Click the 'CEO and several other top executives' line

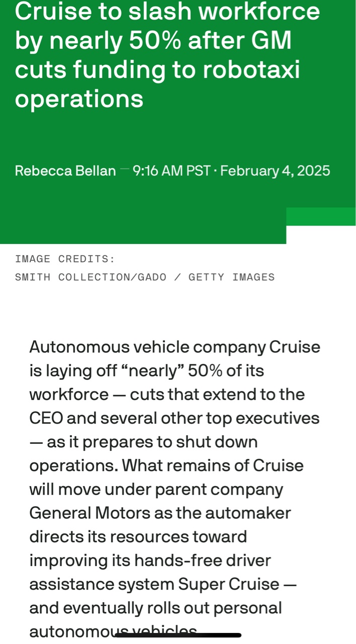point(174,419)
